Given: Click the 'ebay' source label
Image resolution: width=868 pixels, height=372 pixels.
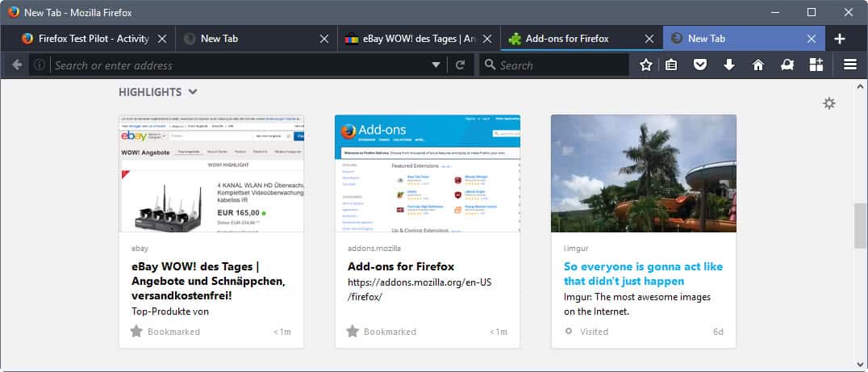Looking at the screenshot, I should tap(140, 248).
